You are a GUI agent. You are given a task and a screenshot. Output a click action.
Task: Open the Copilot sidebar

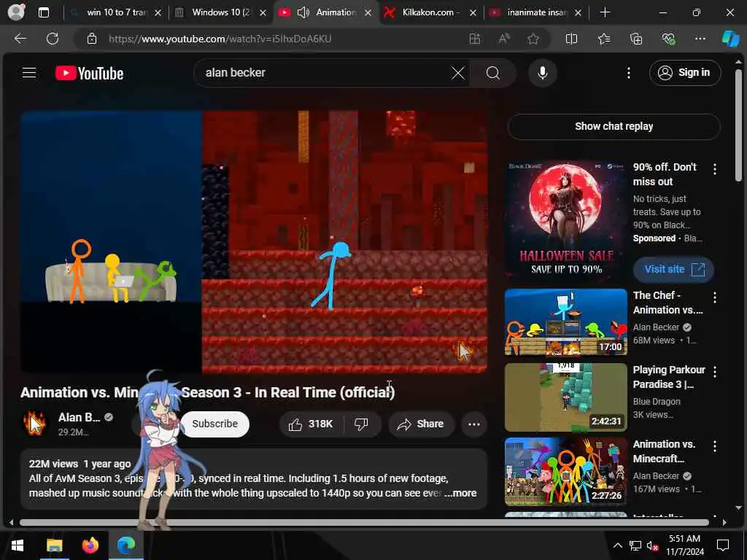click(x=730, y=39)
